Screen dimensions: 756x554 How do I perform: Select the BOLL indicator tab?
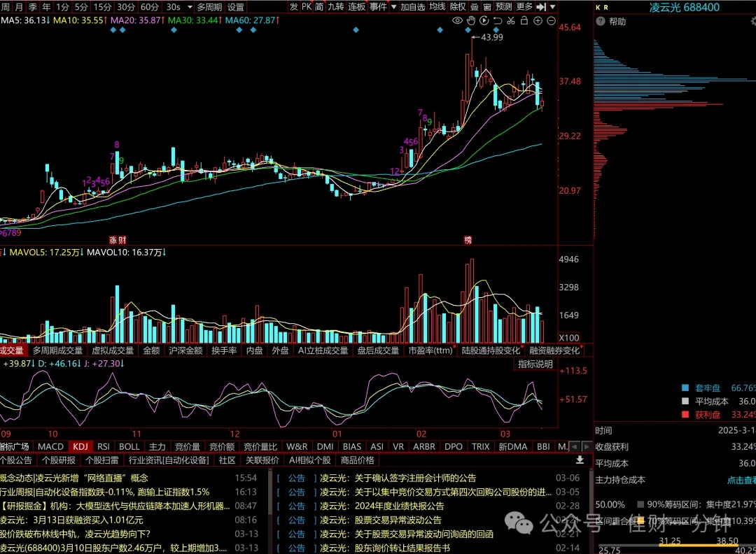[x=129, y=446]
